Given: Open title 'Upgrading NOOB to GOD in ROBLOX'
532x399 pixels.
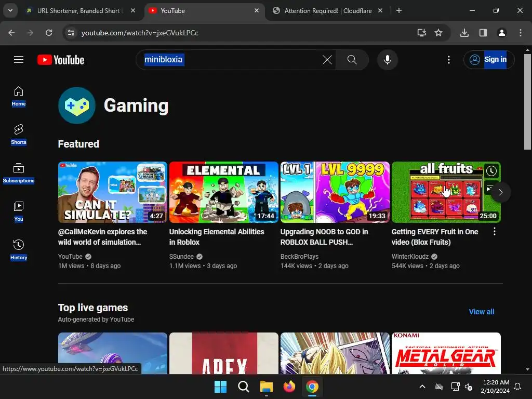Looking at the screenshot, I should tap(324, 237).
